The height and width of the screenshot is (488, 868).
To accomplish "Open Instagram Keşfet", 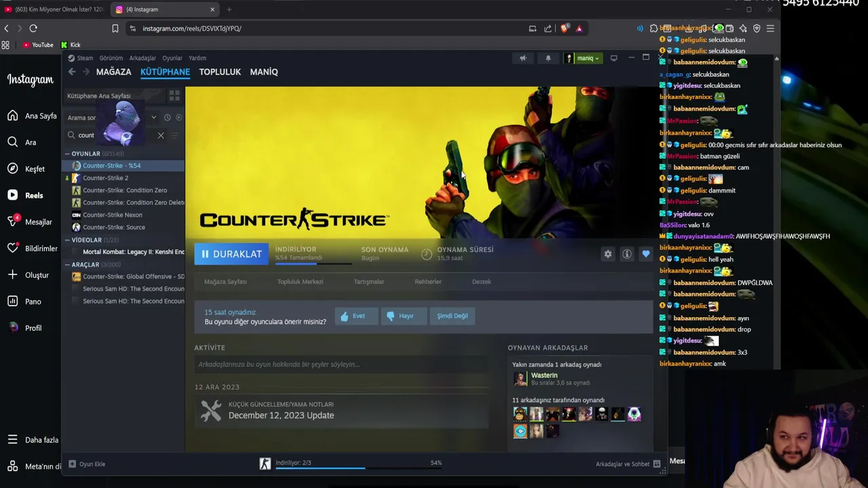I will coord(26,169).
